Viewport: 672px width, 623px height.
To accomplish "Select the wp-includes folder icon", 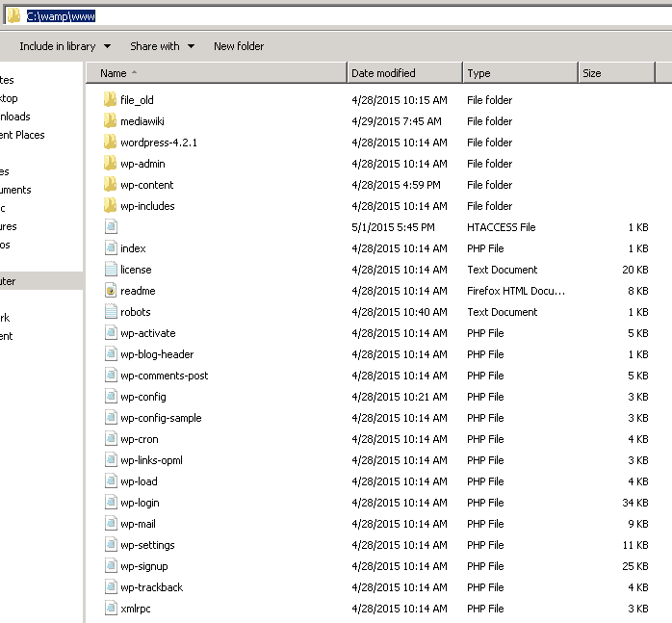I will pos(110,205).
